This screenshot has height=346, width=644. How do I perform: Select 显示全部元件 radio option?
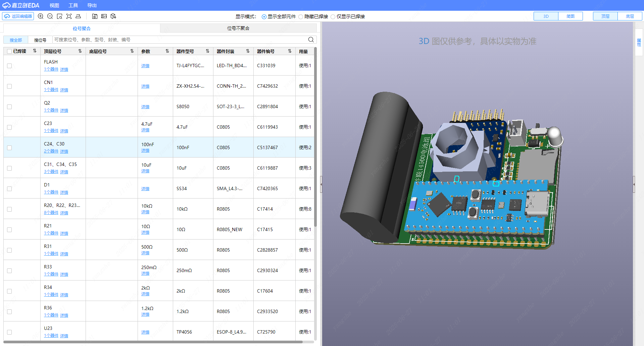[x=264, y=17]
